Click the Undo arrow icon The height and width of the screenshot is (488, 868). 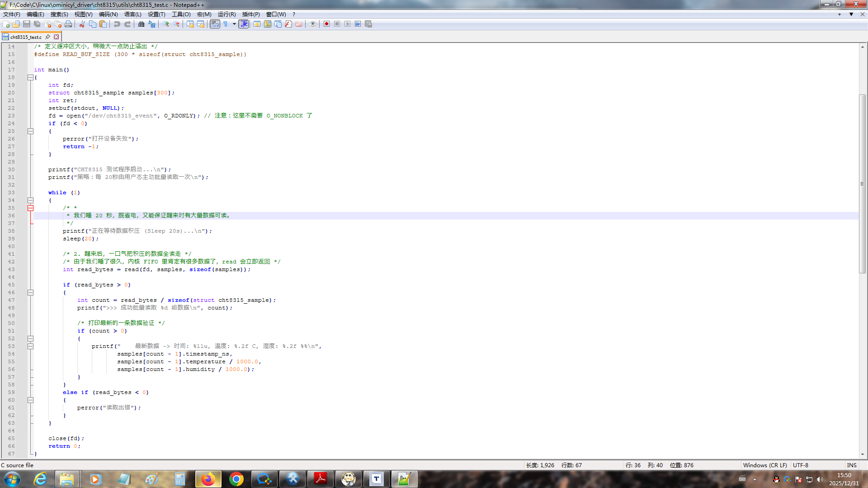coord(117,24)
